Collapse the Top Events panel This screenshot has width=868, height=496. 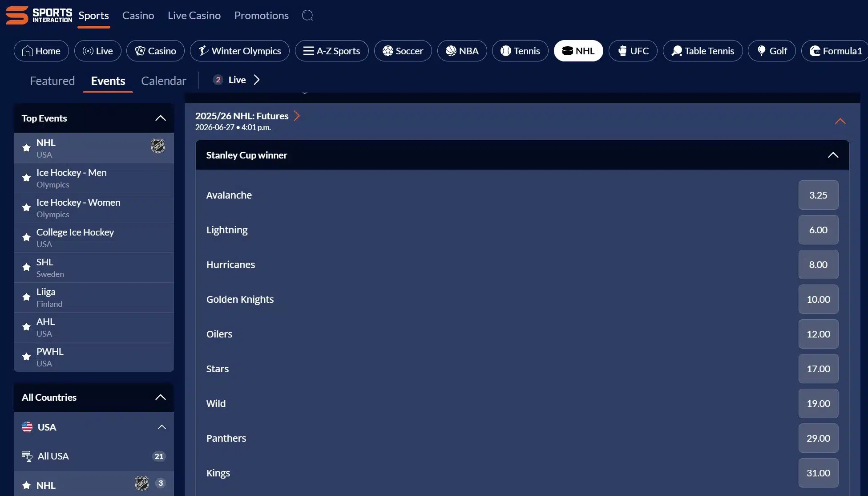(160, 118)
